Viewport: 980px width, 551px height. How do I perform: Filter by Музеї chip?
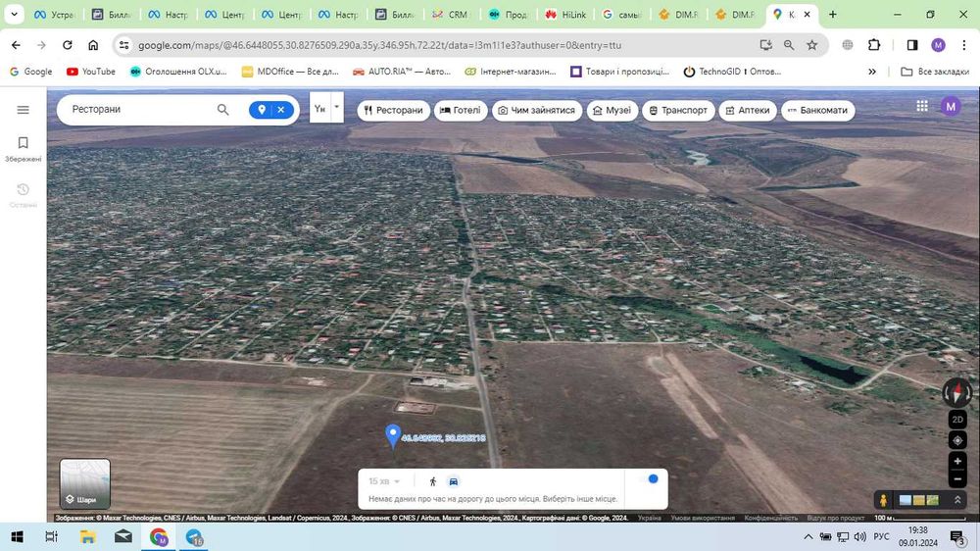tap(612, 110)
